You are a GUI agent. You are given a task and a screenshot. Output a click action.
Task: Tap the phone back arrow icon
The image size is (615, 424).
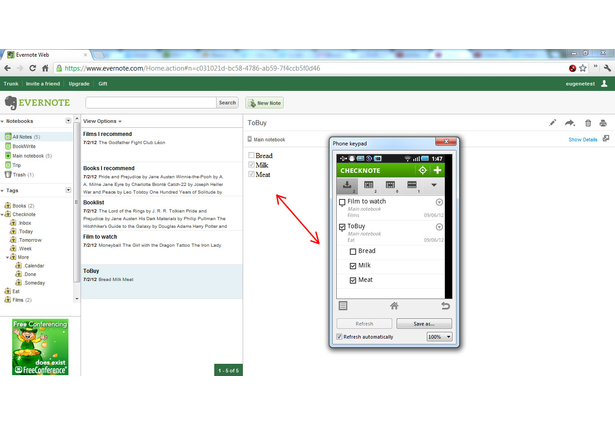[x=445, y=306]
